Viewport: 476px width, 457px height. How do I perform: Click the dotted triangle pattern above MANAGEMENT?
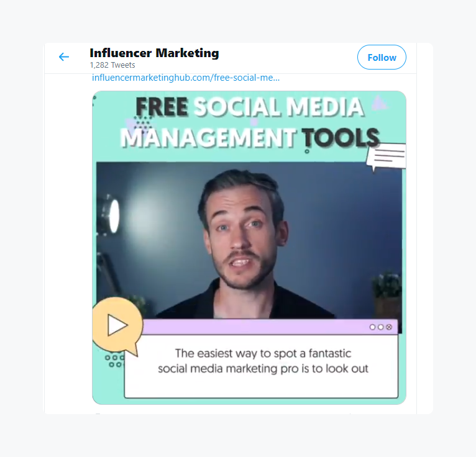coord(143,123)
